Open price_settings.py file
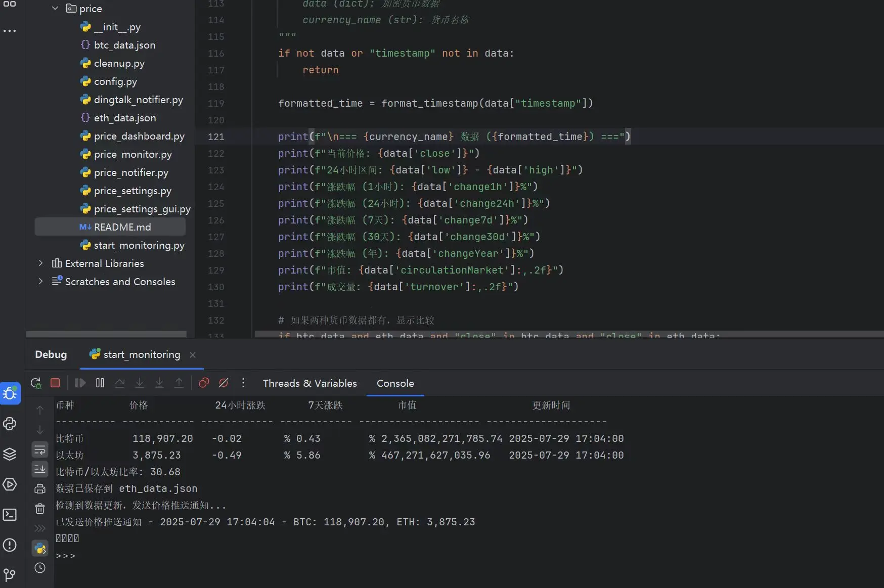This screenshot has width=884, height=588. click(126, 191)
